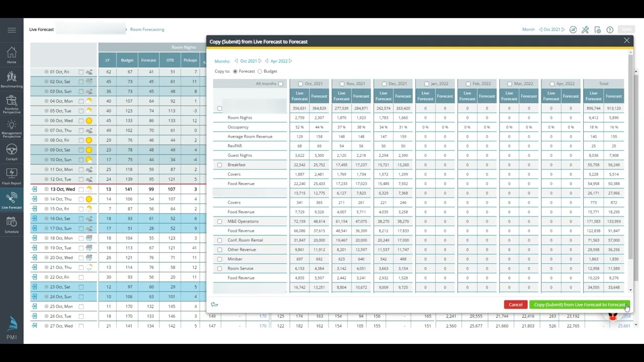This screenshot has height=362, width=644.
Task: Expand the 04 Oct, Mon row
Action: coord(46,101)
